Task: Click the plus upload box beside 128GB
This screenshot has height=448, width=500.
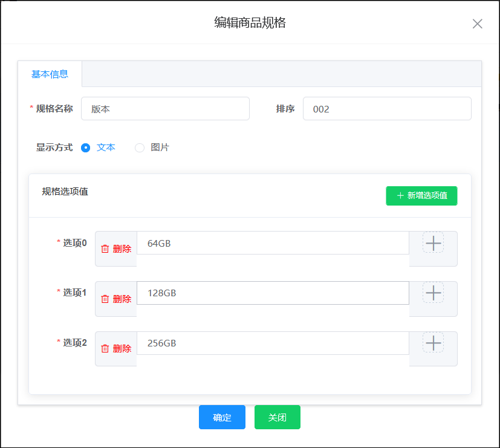Action: click(x=433, y=293)
